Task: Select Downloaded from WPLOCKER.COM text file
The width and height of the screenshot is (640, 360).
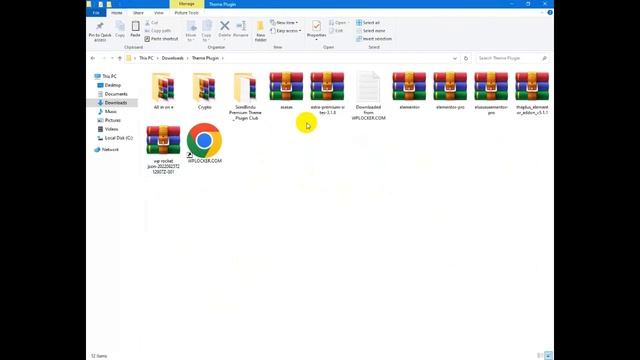Action: (x=368, y=96)
